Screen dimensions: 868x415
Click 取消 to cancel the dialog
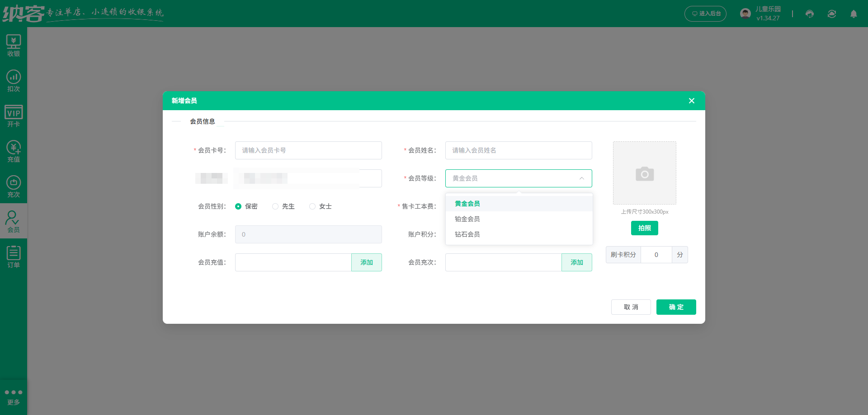coord(631,307)
